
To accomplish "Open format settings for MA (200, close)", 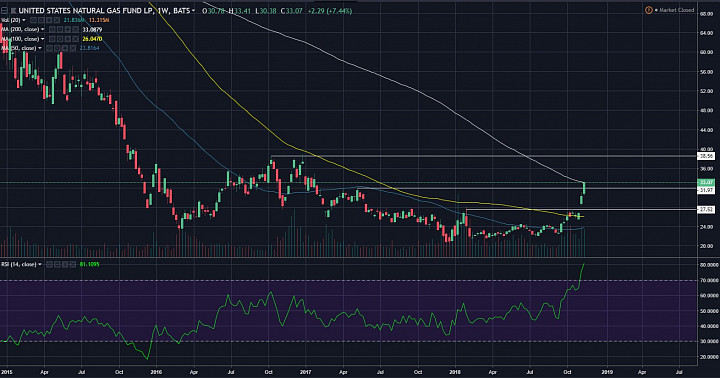I will [x=60, y=29].
